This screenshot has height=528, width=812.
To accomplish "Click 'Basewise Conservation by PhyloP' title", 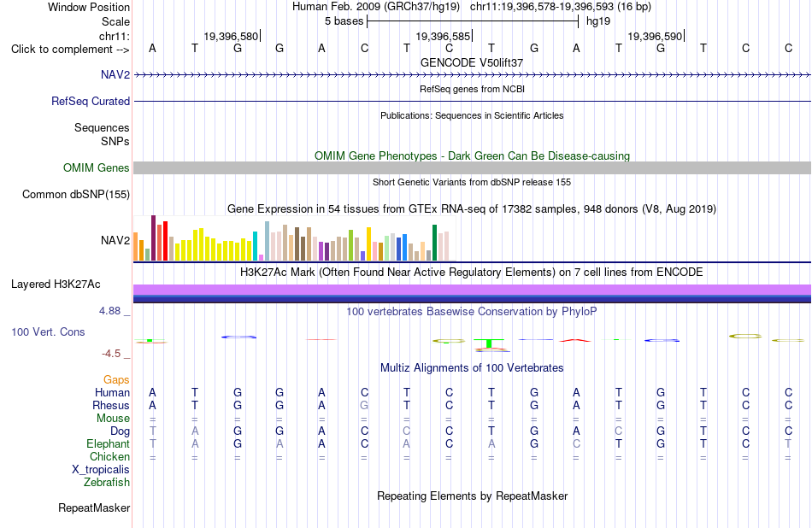I will pos(472,311).
